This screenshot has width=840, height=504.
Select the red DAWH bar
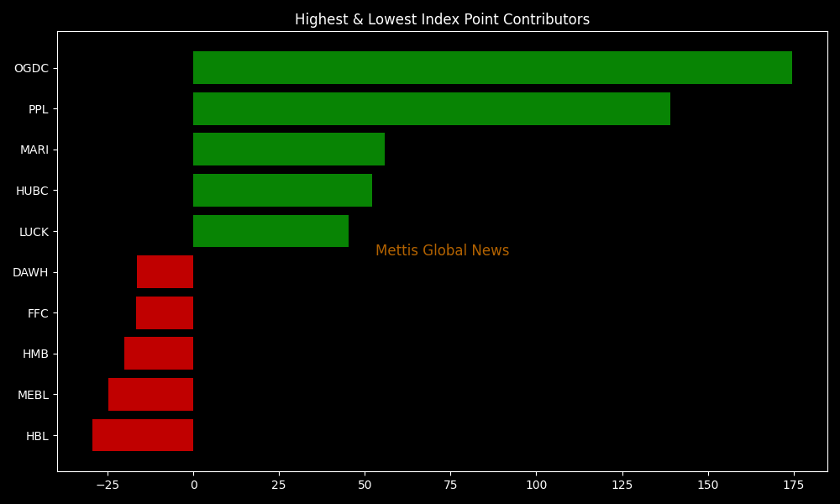click(165, 271)
